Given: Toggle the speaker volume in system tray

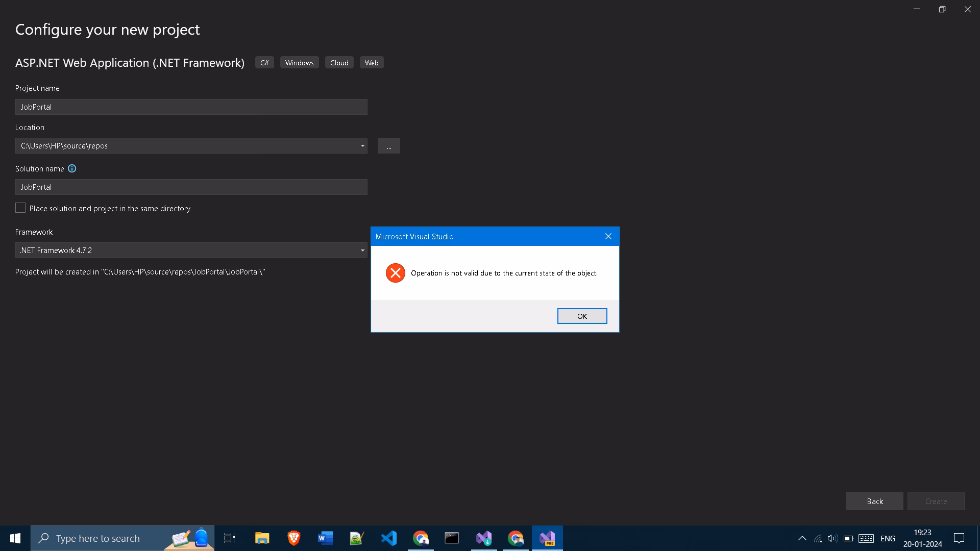Looking at the screenshot, I should 833,538.
